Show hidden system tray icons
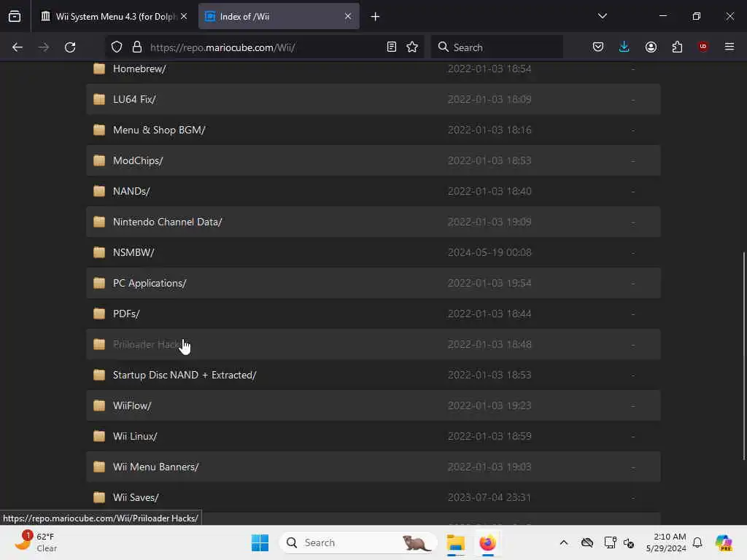This screenshot has width=747, height=560. (564, 542)
